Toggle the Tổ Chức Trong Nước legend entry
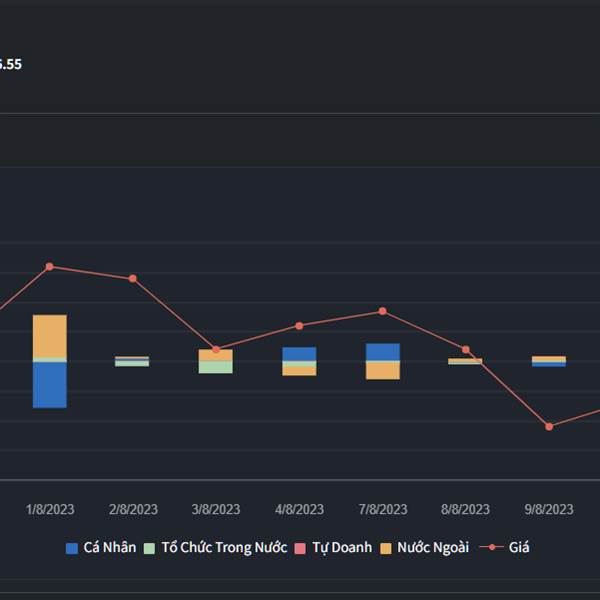This screenshot has width=600, height=600. click(x=215, y=547)
